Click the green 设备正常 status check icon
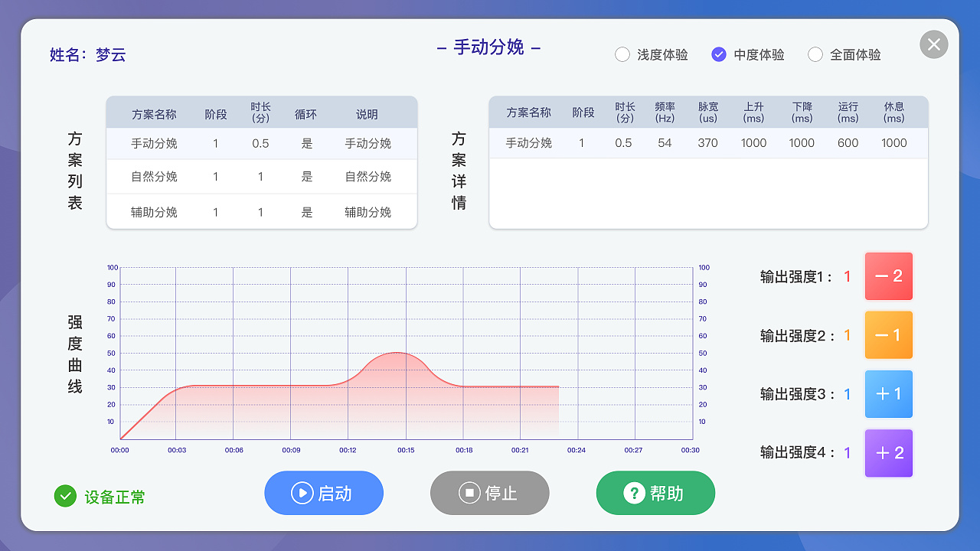980x551 pixels. [65, 497]
